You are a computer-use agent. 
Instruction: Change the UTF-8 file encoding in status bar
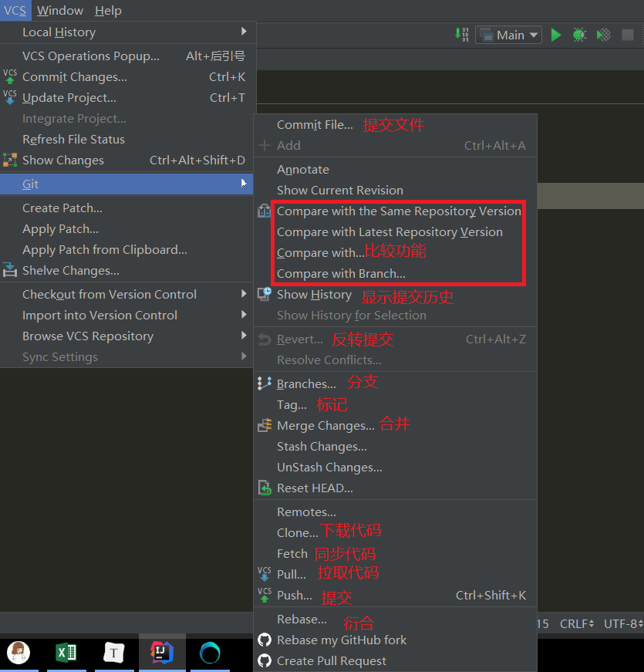[x=622, y=623]
